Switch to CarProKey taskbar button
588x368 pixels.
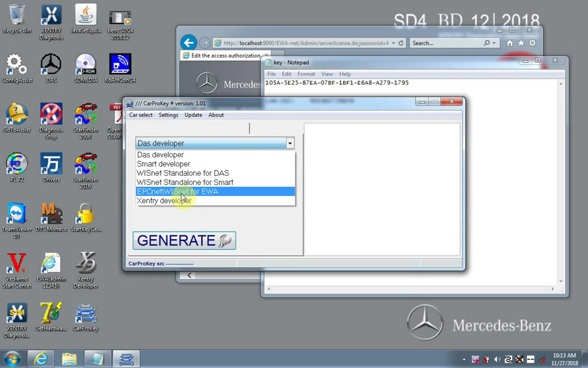[126, 359]
